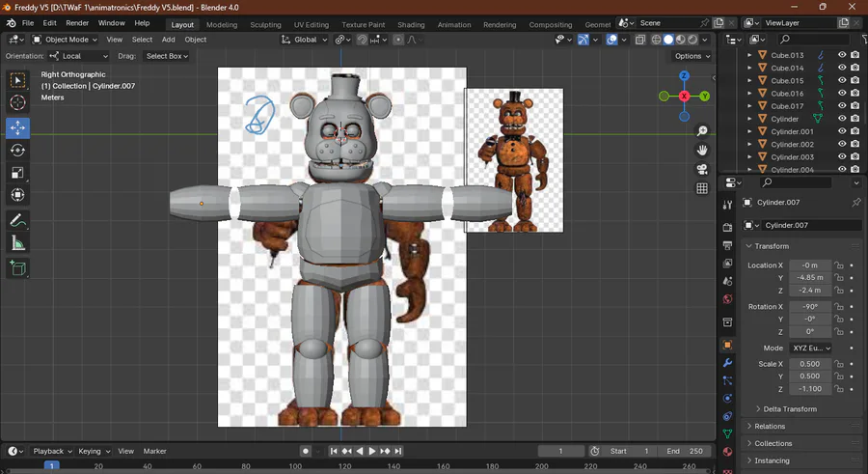Disable Cylinder.001 in renders via camera icon

854,131
